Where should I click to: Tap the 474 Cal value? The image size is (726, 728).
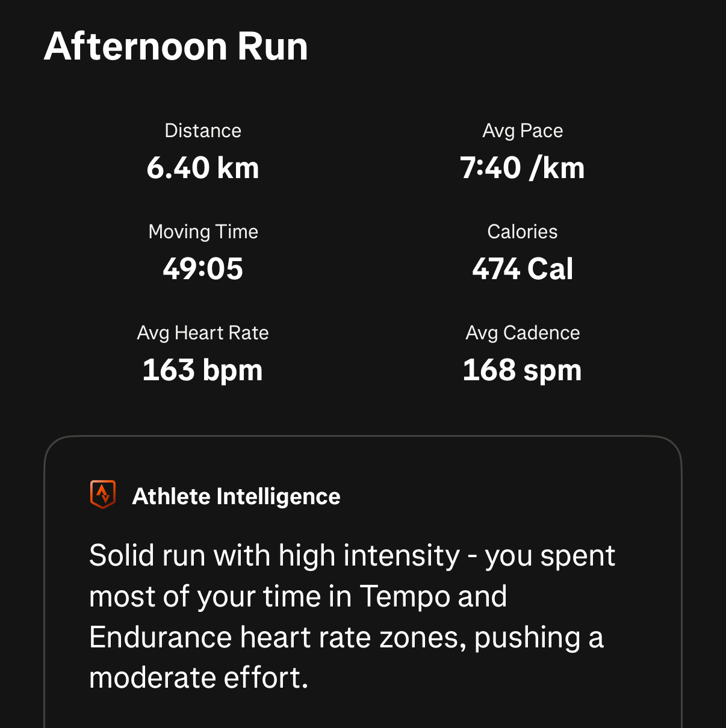click(523, 269)
